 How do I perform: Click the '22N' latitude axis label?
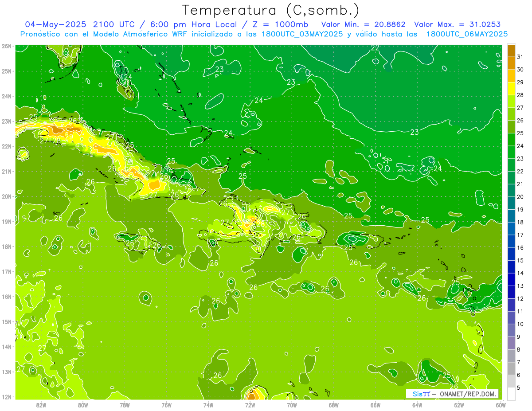coord(6,146)
